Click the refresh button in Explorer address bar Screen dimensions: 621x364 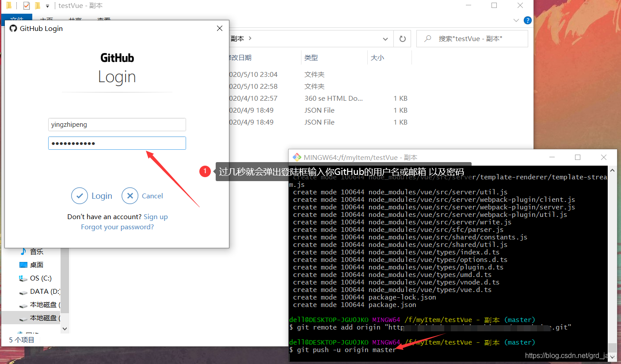point(402,38)
